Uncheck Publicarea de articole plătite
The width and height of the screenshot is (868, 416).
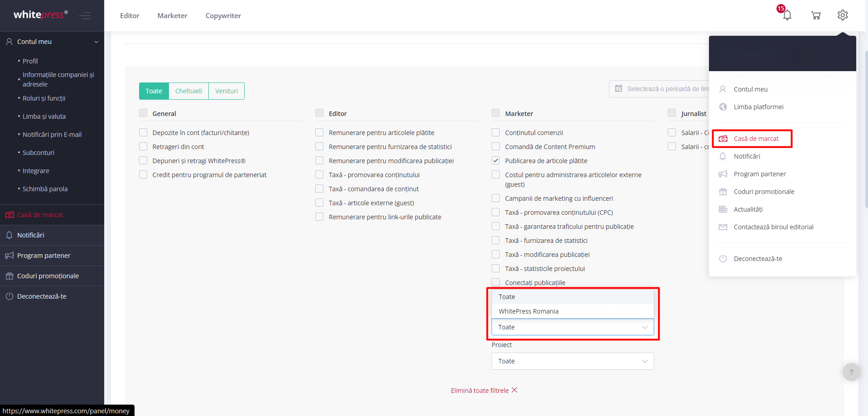click(x=496, y=160)
